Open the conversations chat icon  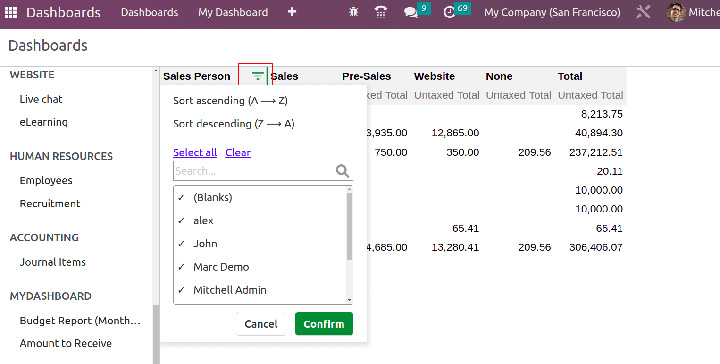411,12
